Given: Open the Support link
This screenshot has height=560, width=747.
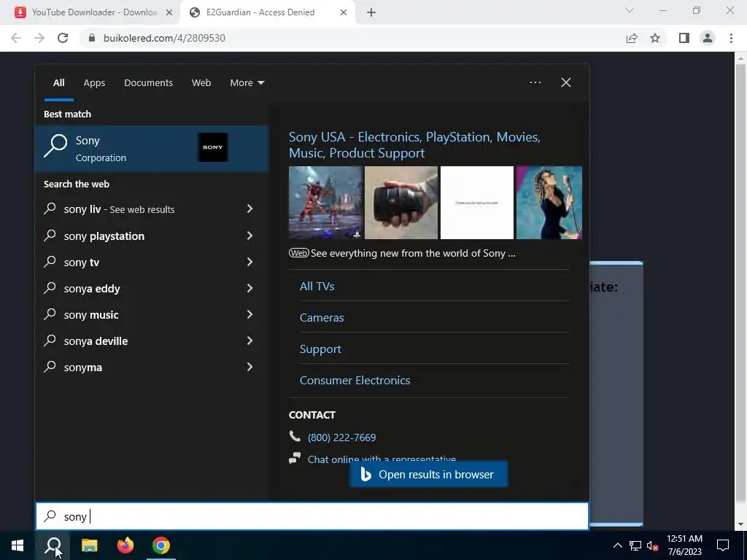Looking at the screenshot, I should (x=320, y=349).
